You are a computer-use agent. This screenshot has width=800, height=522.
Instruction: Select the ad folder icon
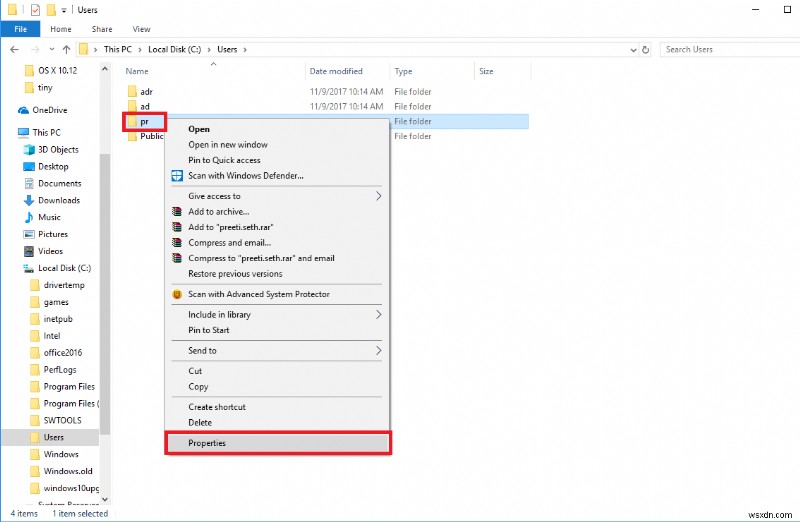pos(132,106)
